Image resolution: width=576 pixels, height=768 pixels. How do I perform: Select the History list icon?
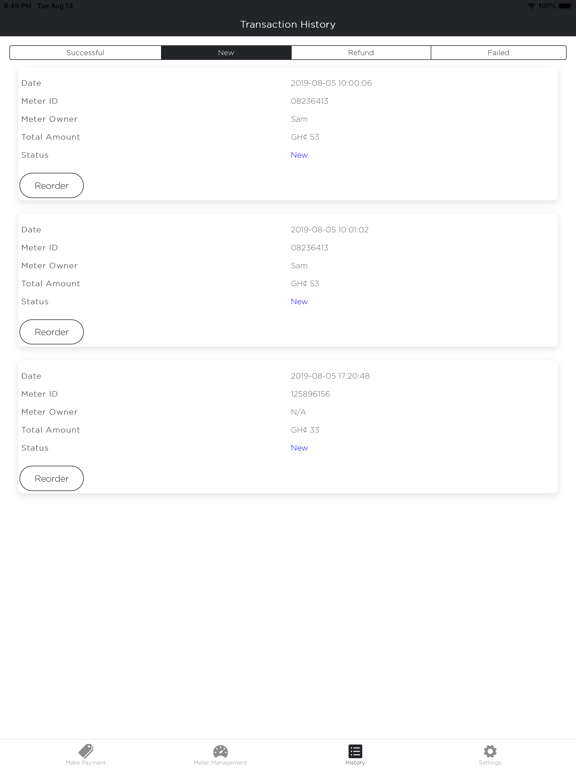pyautogui.click(x=355, y=751)
